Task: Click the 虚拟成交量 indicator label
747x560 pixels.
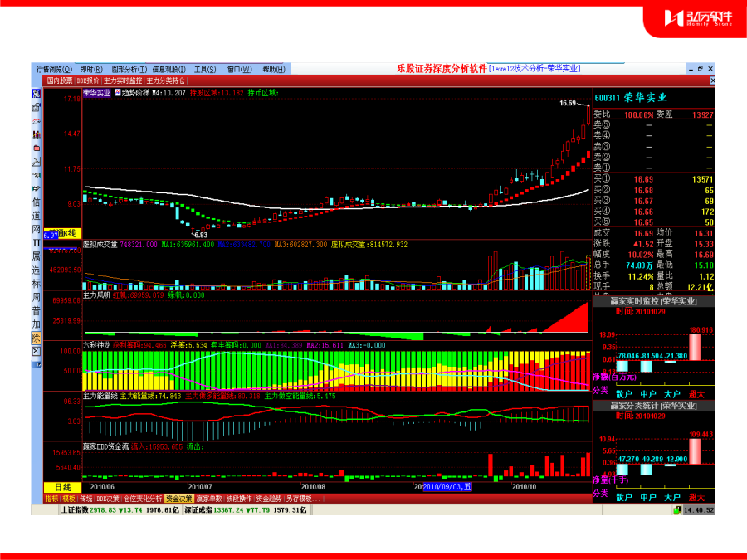Action: coord(100,244)
